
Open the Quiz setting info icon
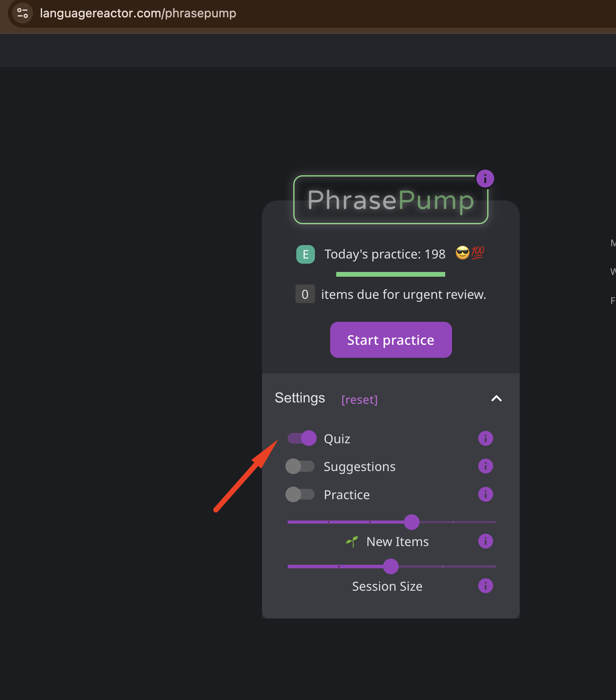coord(485,438)
